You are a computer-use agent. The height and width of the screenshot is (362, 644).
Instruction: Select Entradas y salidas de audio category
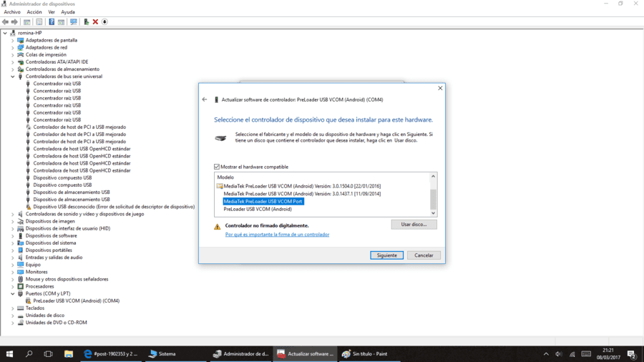(x=54, y=258)
